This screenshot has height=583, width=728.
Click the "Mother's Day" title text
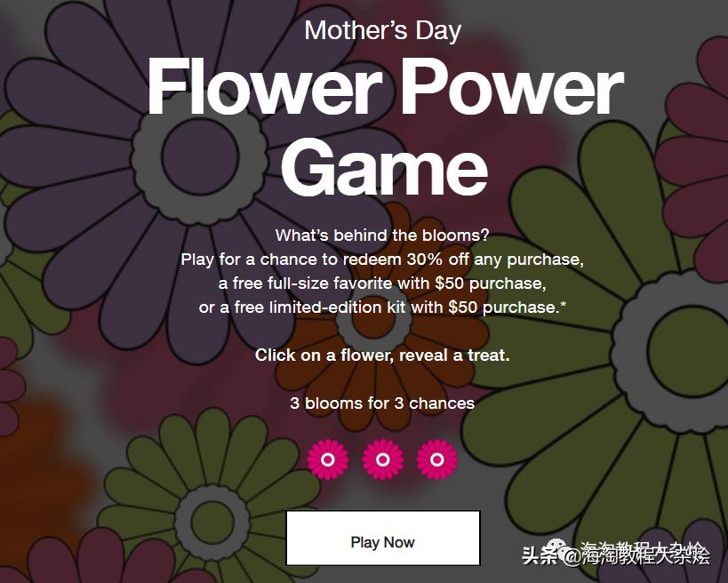tap(382, 31)
